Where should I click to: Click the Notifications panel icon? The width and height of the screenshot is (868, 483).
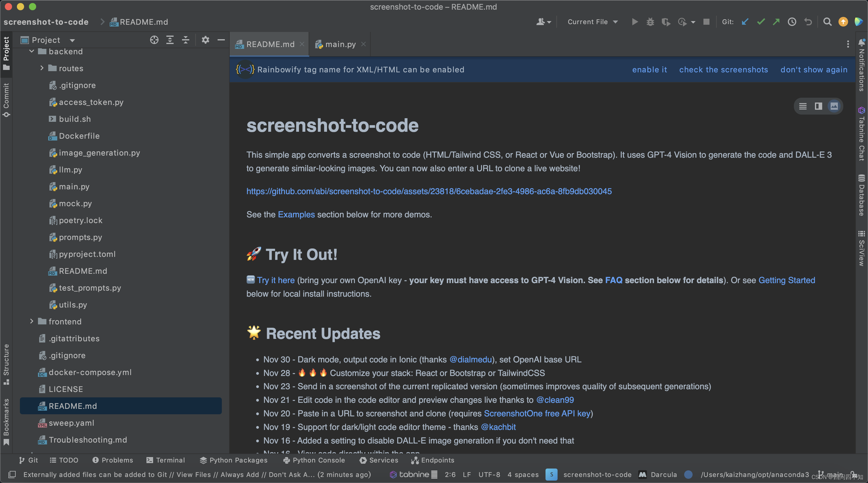click(862, 43)
